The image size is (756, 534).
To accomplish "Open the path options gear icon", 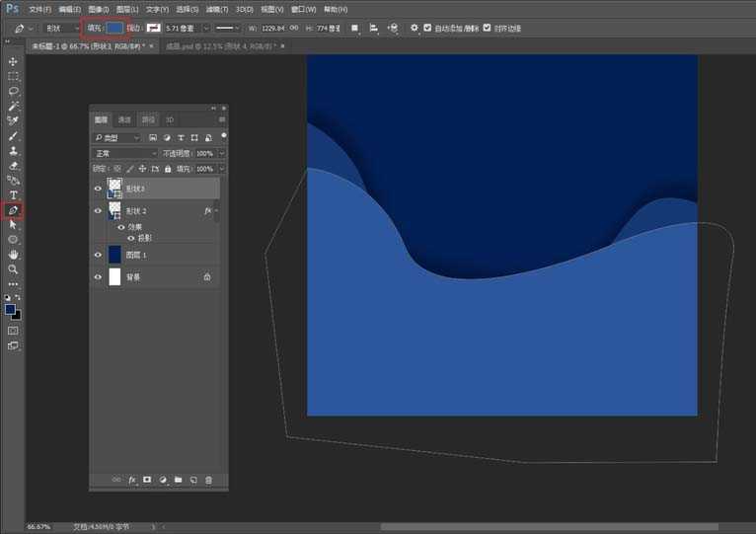I will [x=415, y=28].
